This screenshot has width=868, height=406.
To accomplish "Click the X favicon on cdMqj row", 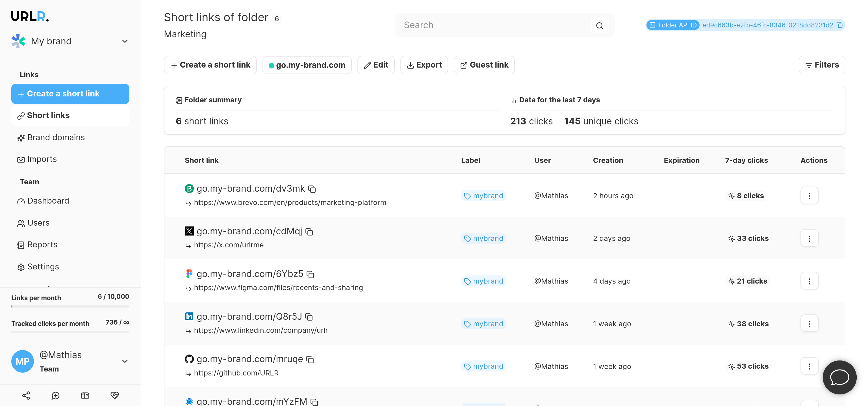I will tap(189, 231).
